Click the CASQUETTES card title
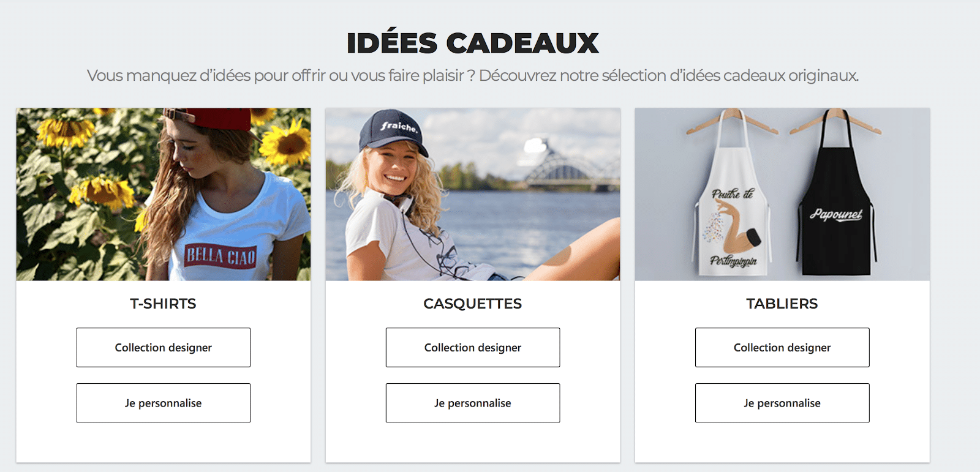Image resolution: width=980 pixels, height=472 pixels. pyautogui.click(x=472, y=304)
